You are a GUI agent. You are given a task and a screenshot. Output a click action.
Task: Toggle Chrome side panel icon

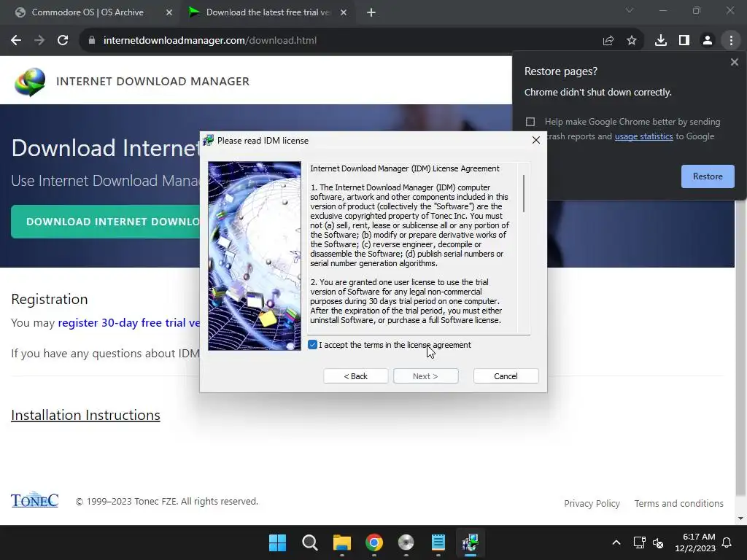pos(684,41)
